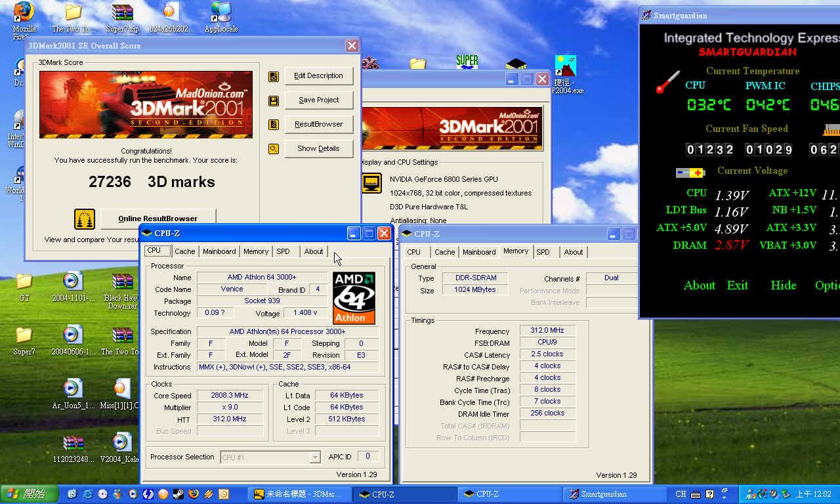This screenshot has width=840, height=504.
Task: Click Hide in the Smartguardian window
Action: (x=783, y=285)
